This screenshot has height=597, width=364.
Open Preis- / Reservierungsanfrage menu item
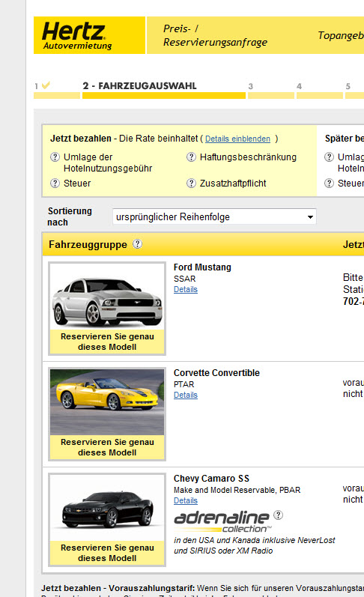[x=215, y=35]
